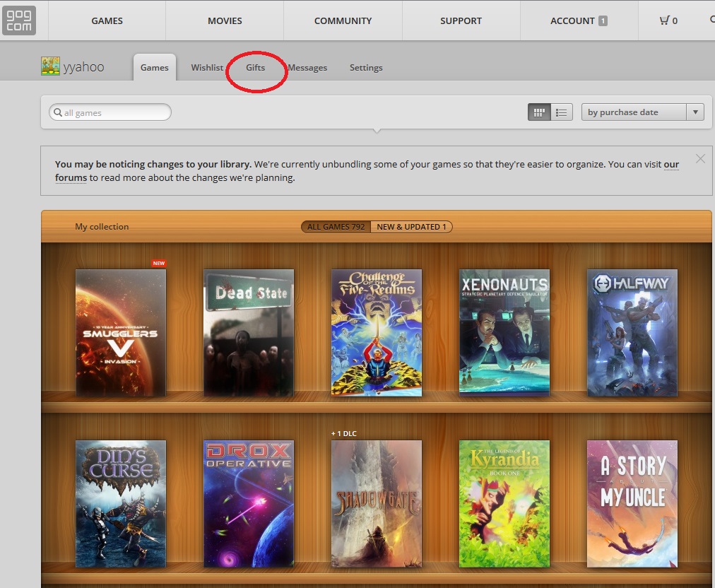Viewport: 715px width, 588px height.
Task: Open Halfway game cover
Action: [x=632, y=333]
